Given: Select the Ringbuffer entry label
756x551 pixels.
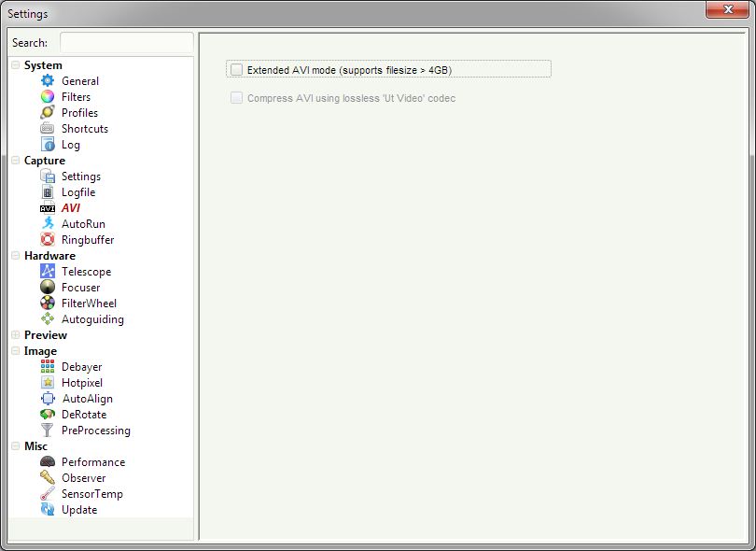Looking at the screenshot, I should tap(88, 240).
